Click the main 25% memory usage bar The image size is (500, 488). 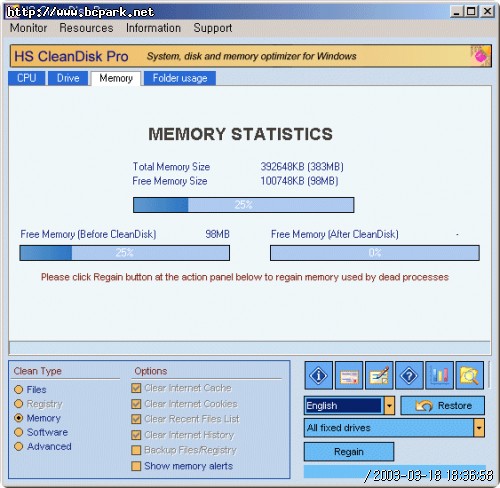coord(244,205)
